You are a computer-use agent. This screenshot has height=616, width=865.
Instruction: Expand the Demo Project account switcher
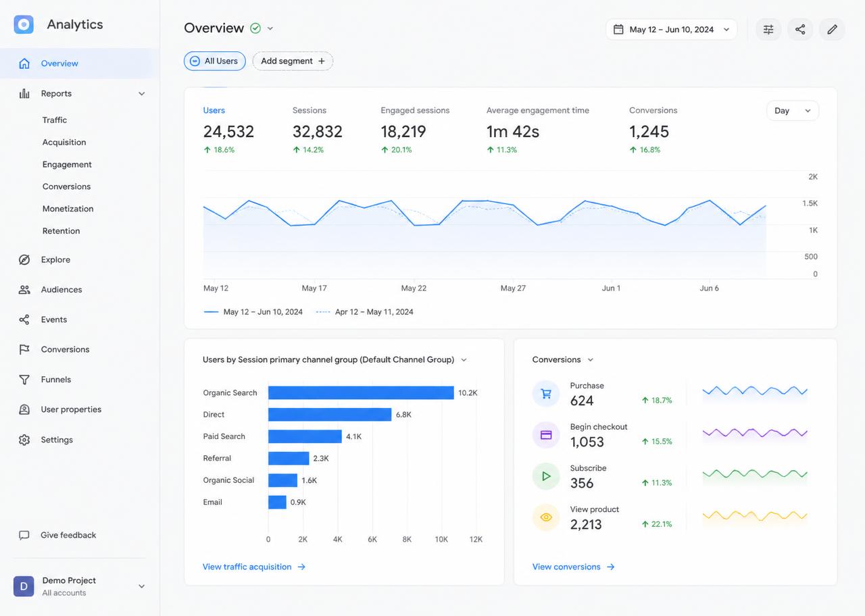(142, 586)
